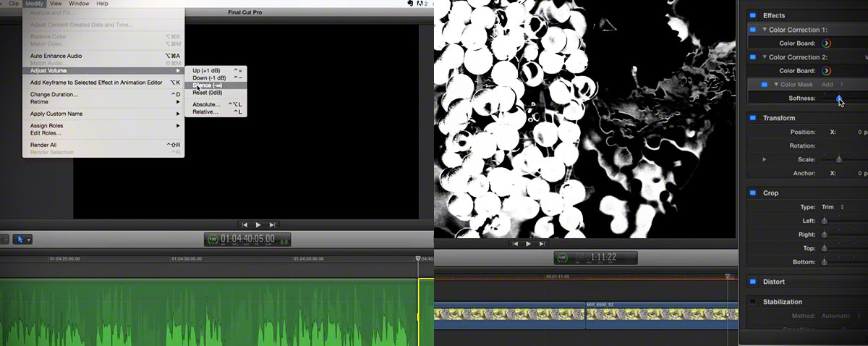
Task: Expand the Scale parameter disclosure triangle
Action: (765, 159)
